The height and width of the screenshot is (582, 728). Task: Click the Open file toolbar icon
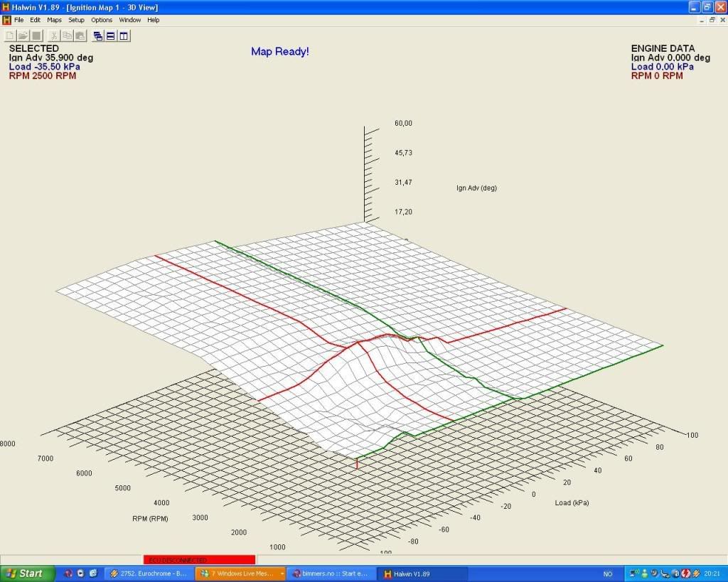(23, 36)
